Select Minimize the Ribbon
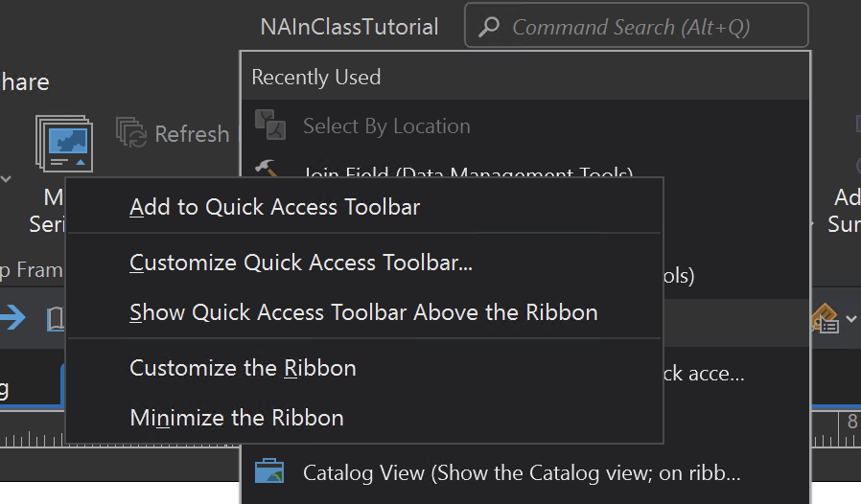The width and height of the screenshot is (861, 504). pos(236,418)
